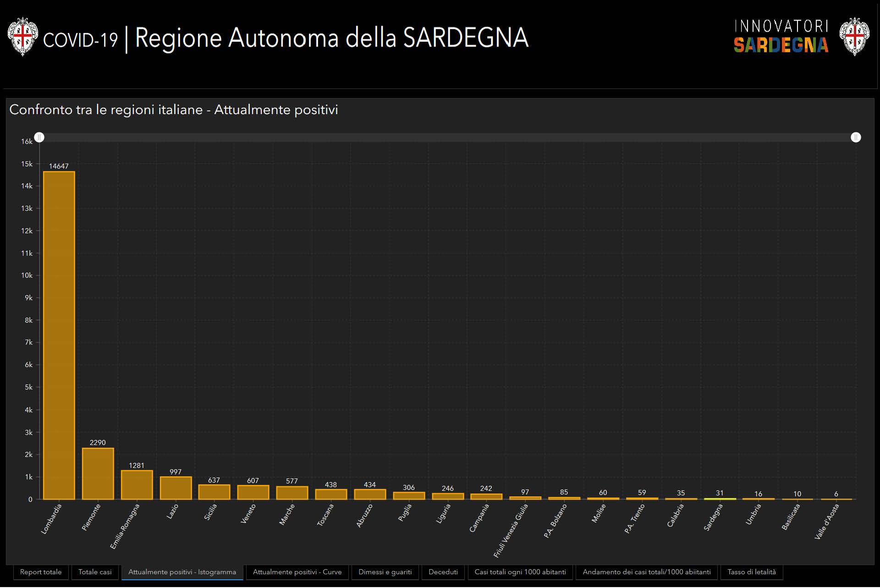Click the Lombardia bar in the histogram
Screen dimensions: 880x588
(x=59, y=335)
